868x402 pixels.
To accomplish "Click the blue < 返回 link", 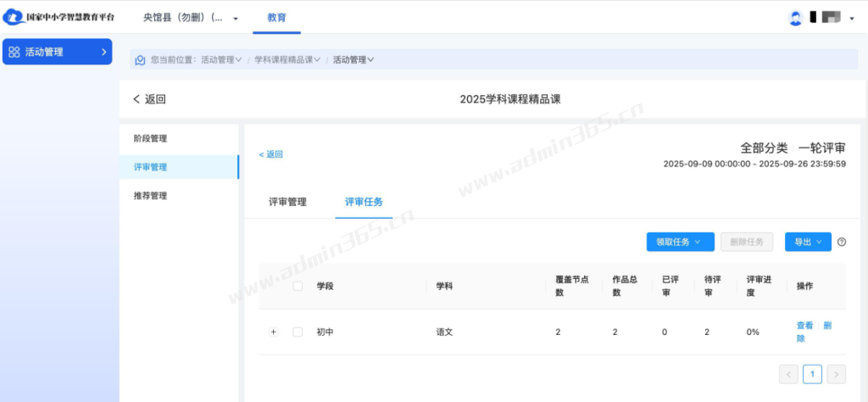I will (270, 154).
